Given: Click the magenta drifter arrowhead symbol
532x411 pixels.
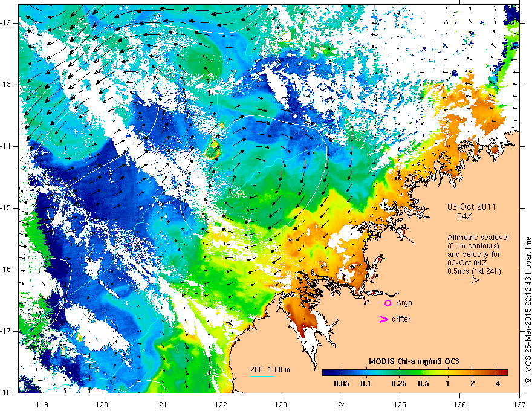Looking at the screenshot, I should pyautogui.click(x=383, y=319).
